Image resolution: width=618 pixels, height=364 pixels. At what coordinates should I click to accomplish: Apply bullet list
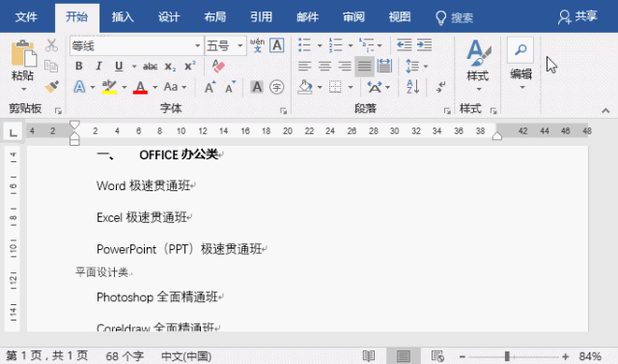click(x=304, y=45)
